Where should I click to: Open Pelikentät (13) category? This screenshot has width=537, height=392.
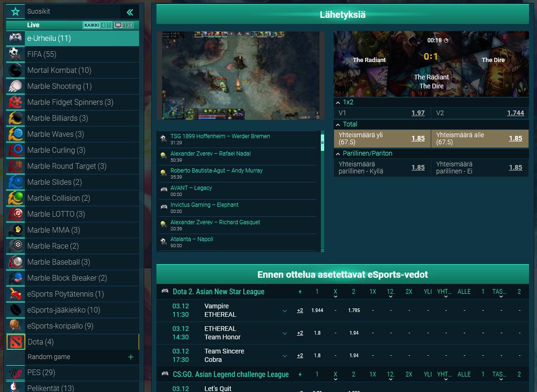click(x=73, y=388)
